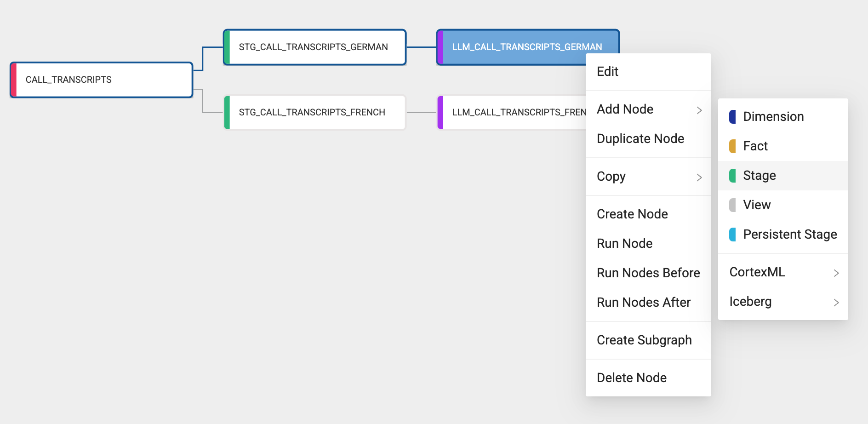Viewport: 868px width, 424px height.
Task: Choose Edit from the context menu
Action: (x=648, y=72)
